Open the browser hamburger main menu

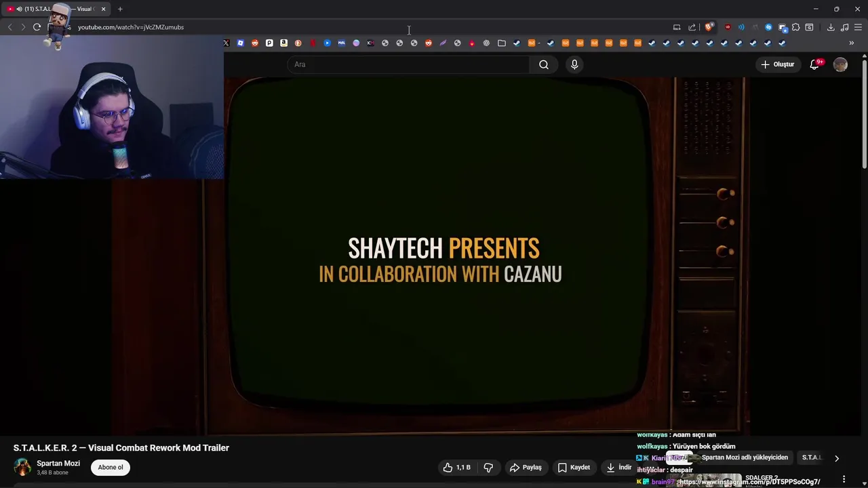click(x=858, y=27)
